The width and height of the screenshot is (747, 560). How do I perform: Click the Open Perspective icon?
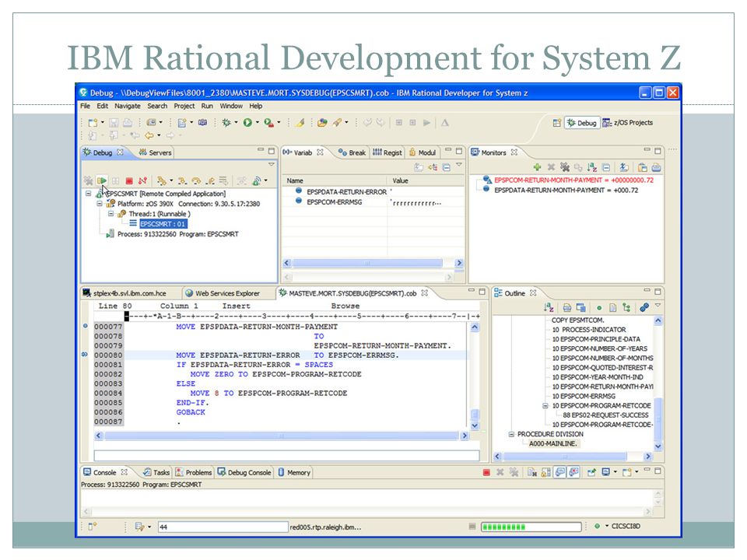(x=556, y=123)
